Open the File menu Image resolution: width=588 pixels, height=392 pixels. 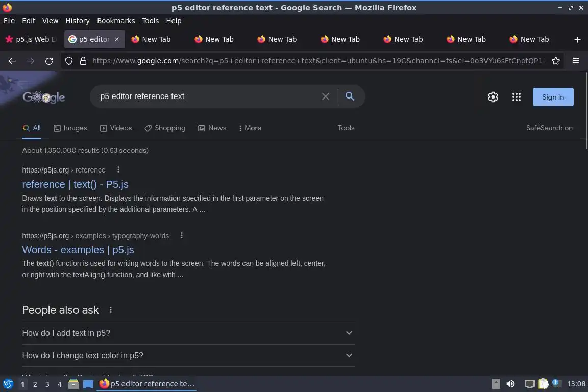[x=9, y=21]
